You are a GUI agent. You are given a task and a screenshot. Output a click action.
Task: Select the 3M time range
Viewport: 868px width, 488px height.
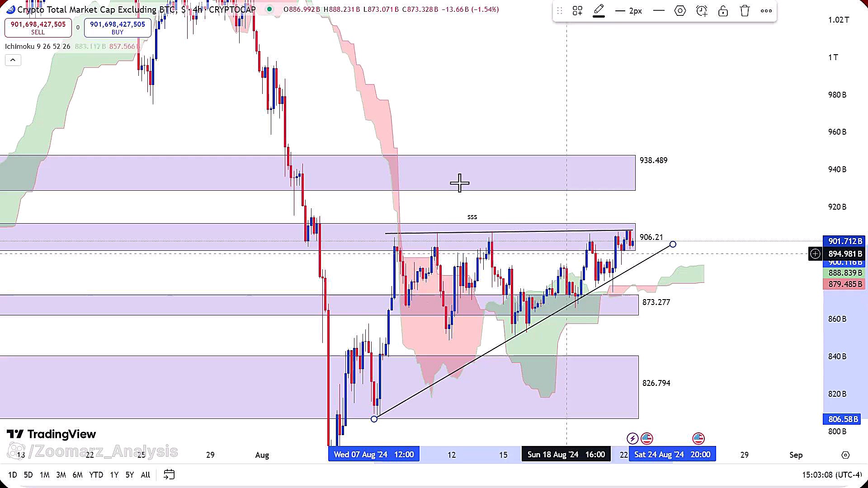[x=61, y=474]
